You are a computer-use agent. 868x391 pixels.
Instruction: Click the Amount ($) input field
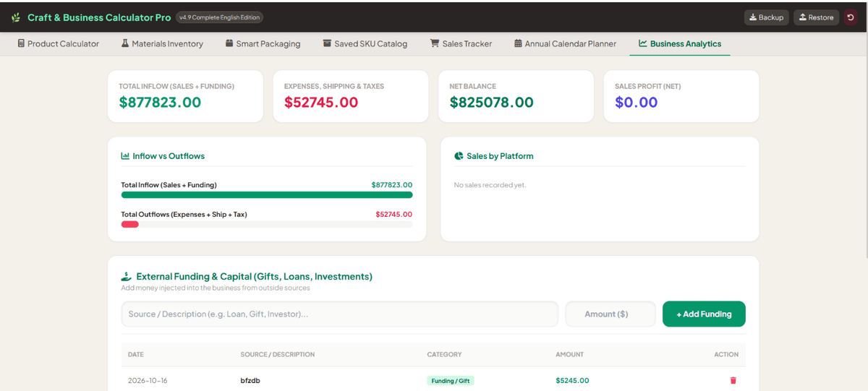coord(610,314)
